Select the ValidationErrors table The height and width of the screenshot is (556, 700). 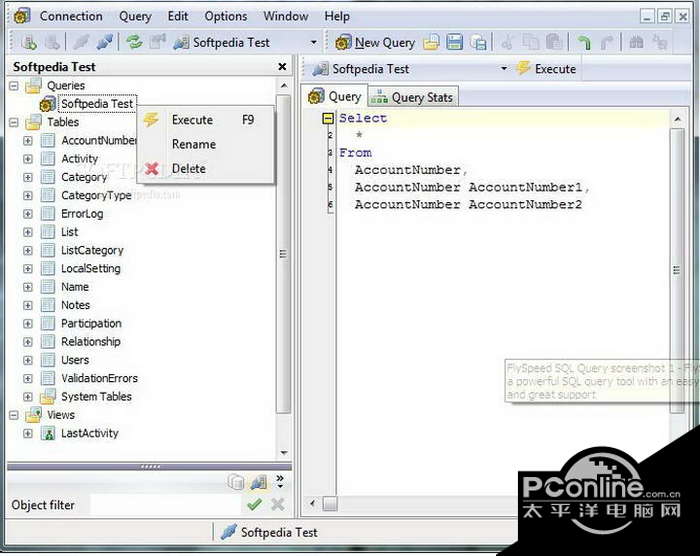[x=99, y=378]
